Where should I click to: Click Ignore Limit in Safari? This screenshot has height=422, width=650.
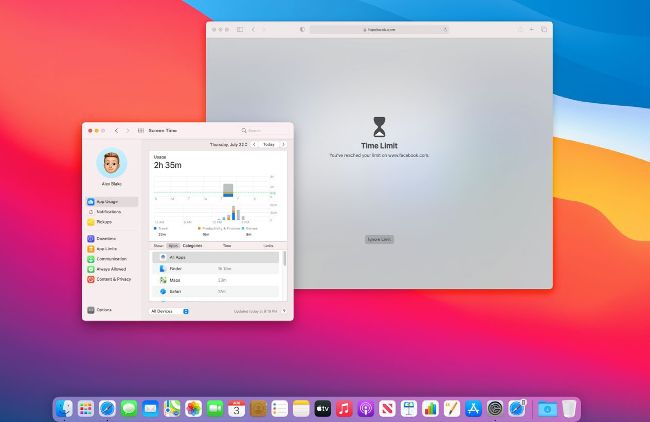coord(379,239)
